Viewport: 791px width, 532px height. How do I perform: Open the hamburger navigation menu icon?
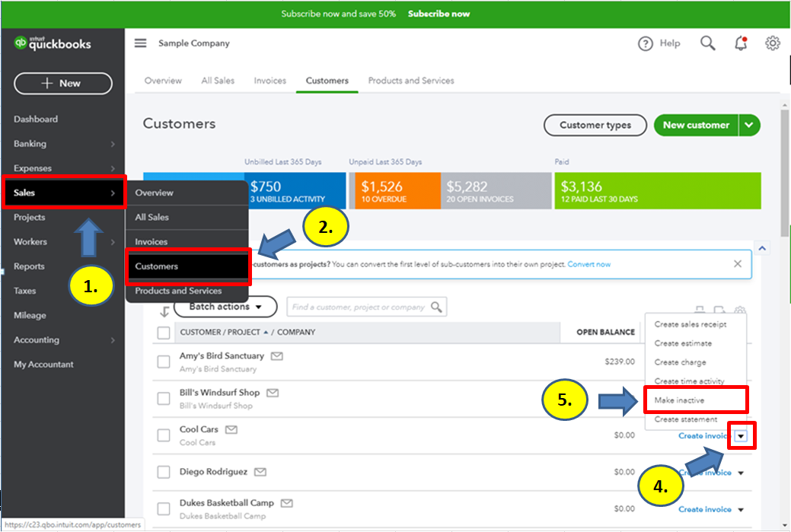[x=140, y=43]
